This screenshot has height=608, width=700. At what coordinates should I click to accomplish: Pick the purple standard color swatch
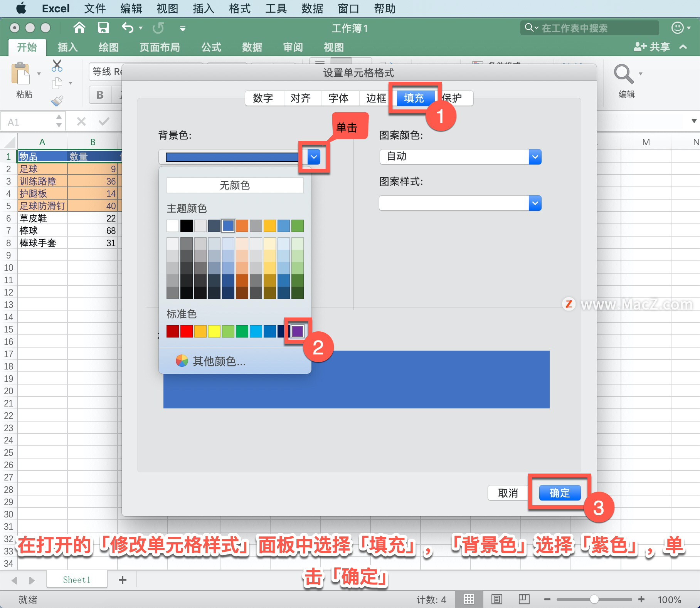click(298, 331)
